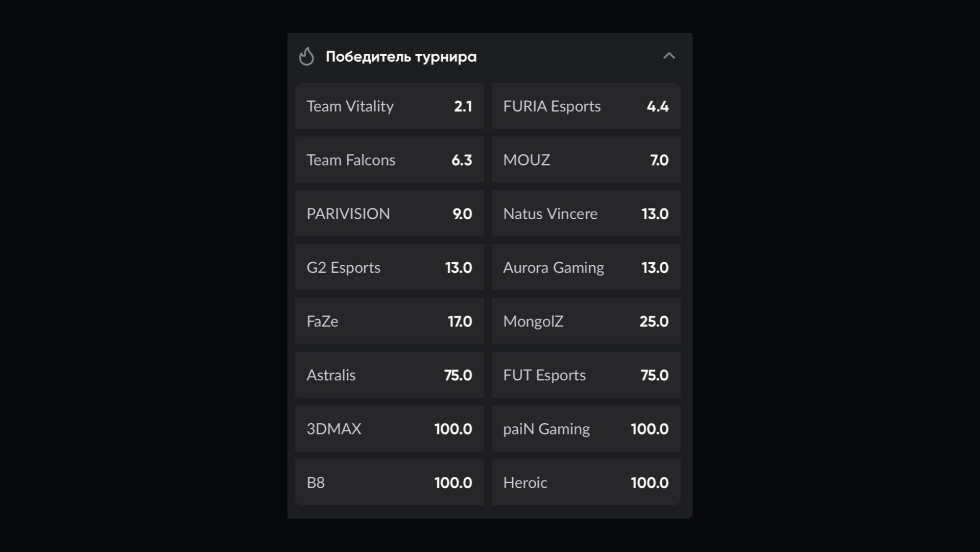980x552 pixels.
Task: Click the Победитель турнира section title
Action: coord(401,56)
